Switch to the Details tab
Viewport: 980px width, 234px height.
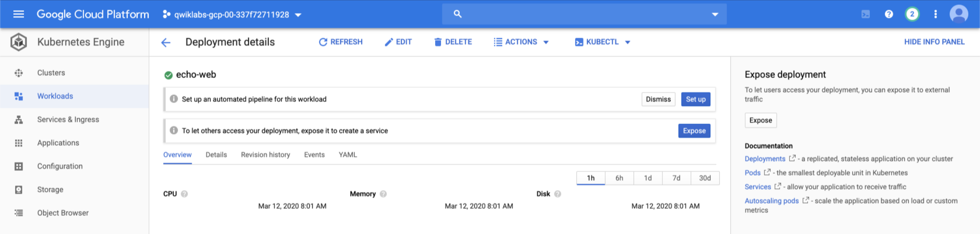(x=216, y=155)
